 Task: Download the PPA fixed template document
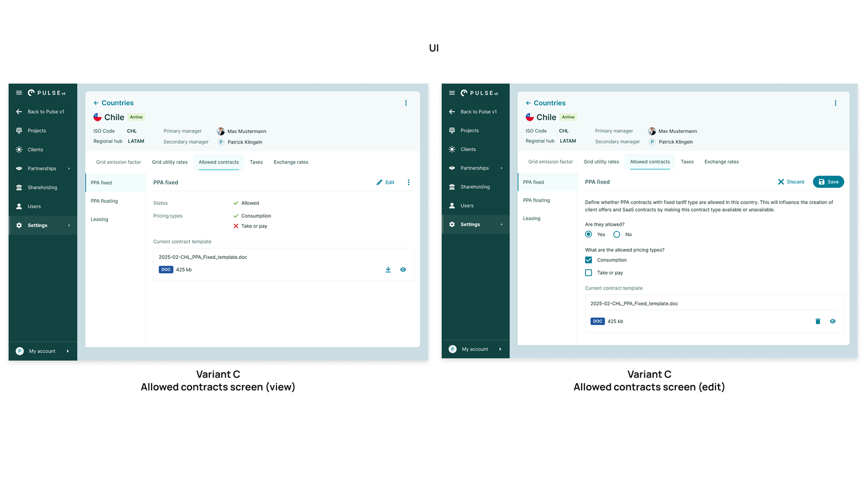pos(388,270)
